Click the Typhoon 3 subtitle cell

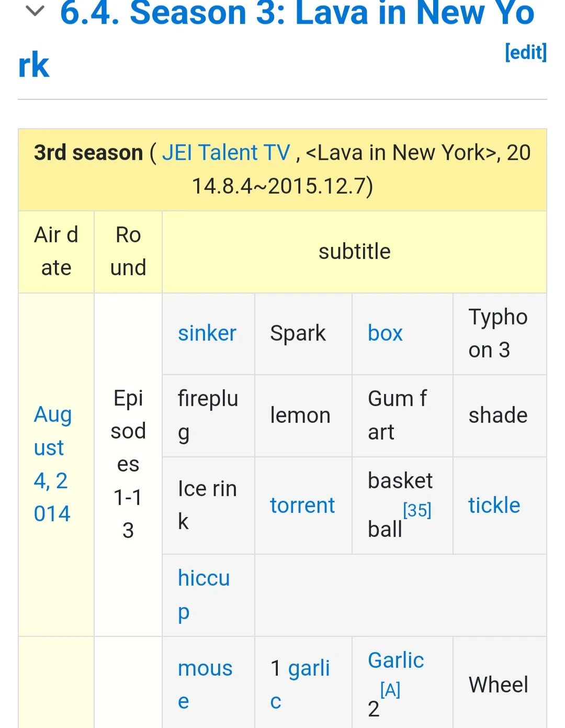[x=498, y=333]
